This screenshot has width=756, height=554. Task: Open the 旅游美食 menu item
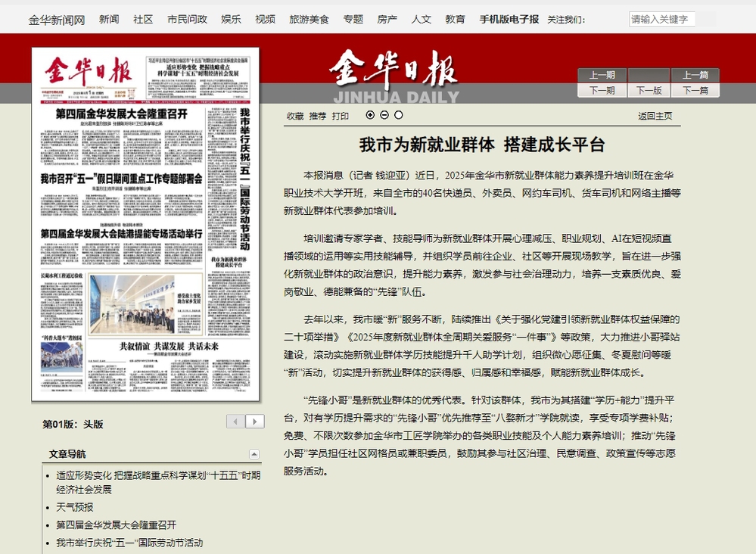point(309,19)
